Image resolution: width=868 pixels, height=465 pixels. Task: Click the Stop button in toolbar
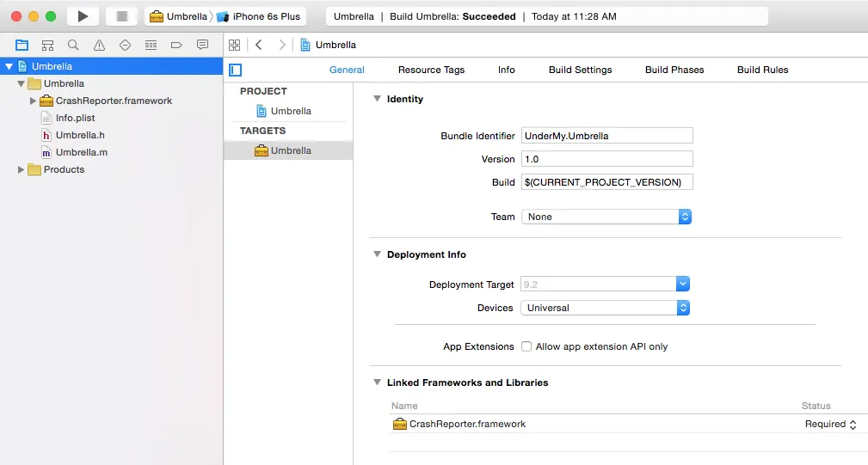click(121, 16)
